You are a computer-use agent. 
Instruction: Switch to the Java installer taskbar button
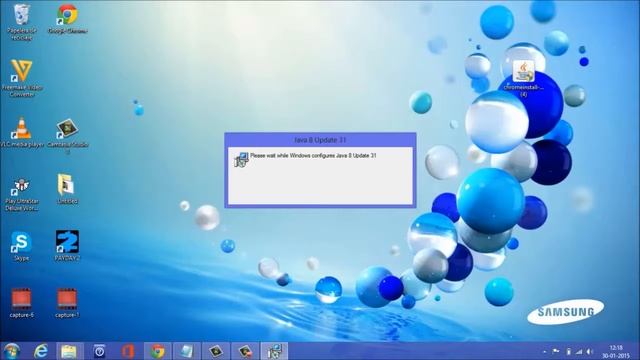274,351
